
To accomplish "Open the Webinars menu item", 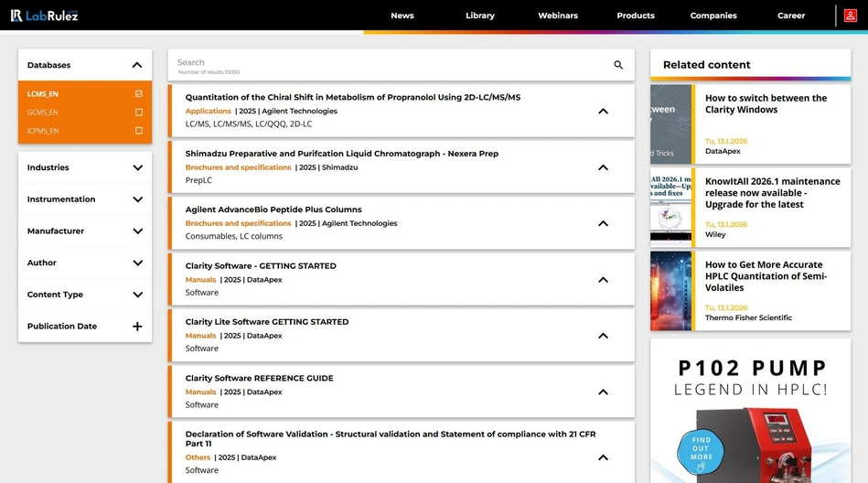I will pos(557,16).
